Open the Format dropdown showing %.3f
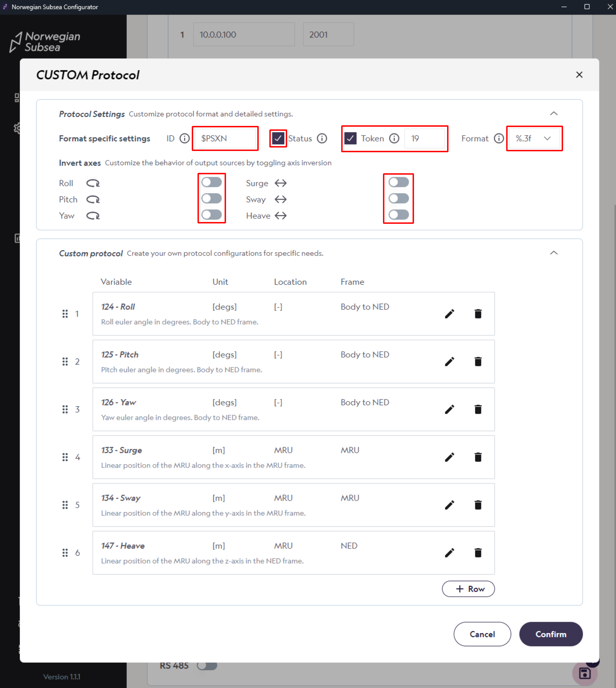 click(x=534, y=138)
